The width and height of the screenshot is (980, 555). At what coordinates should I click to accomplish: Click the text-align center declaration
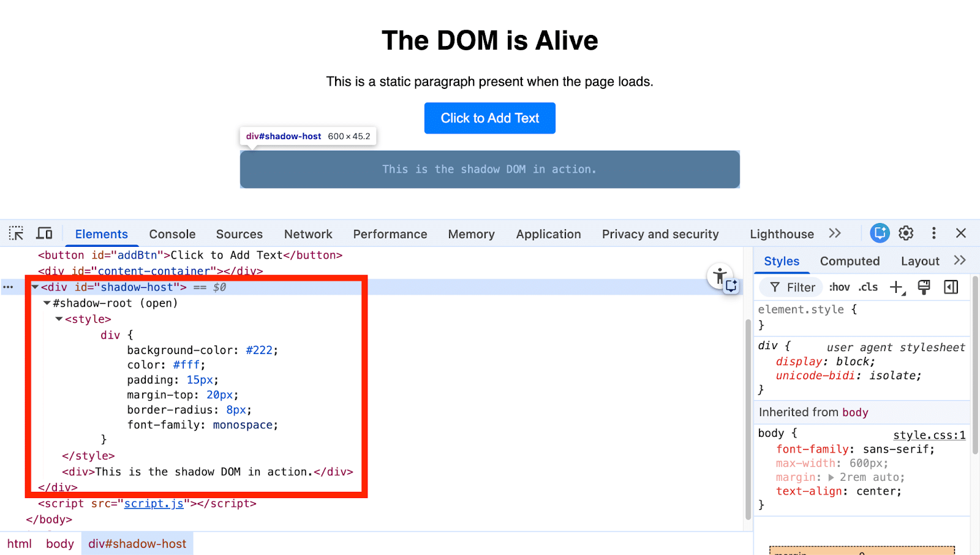point(839,491)
